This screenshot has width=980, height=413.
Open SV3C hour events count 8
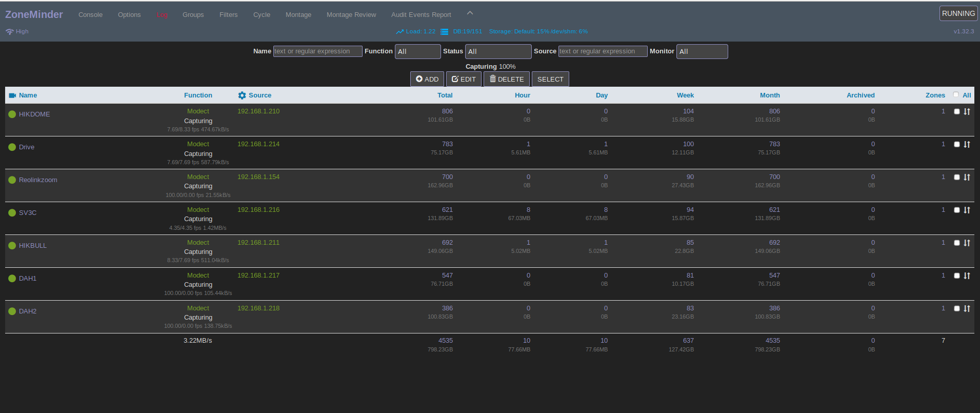point(528,210)
